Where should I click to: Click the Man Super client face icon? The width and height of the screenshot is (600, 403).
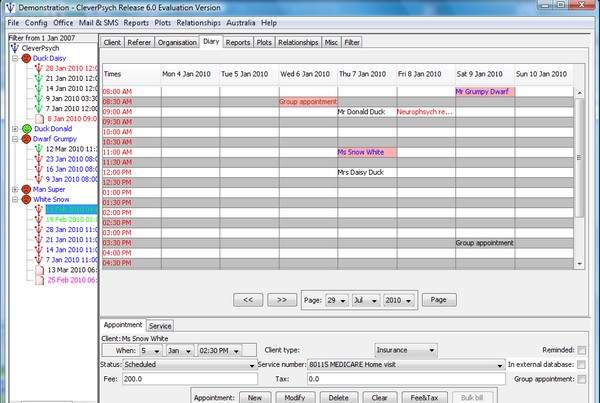(27, 189)
